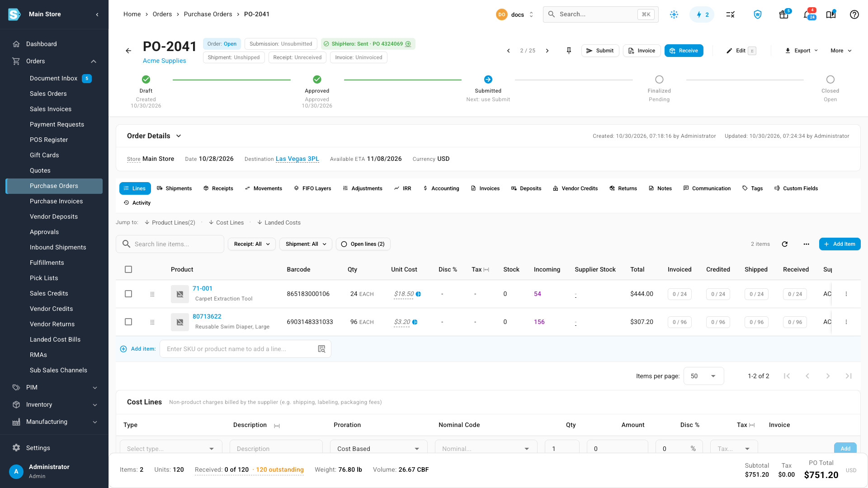Viewport: 868px width, 488px height.
Task: Open the shield icon in top bar
Action: point(758,14)
